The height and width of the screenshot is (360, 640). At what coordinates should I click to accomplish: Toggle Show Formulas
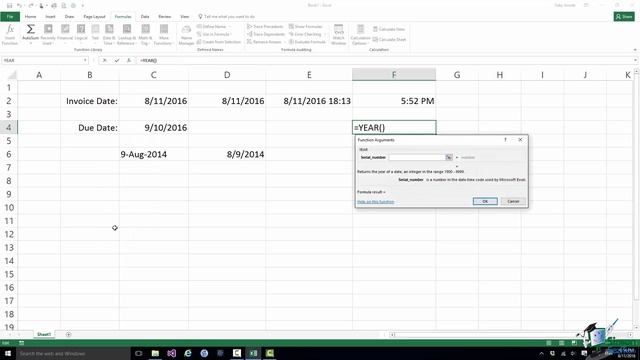pos(306,27)
